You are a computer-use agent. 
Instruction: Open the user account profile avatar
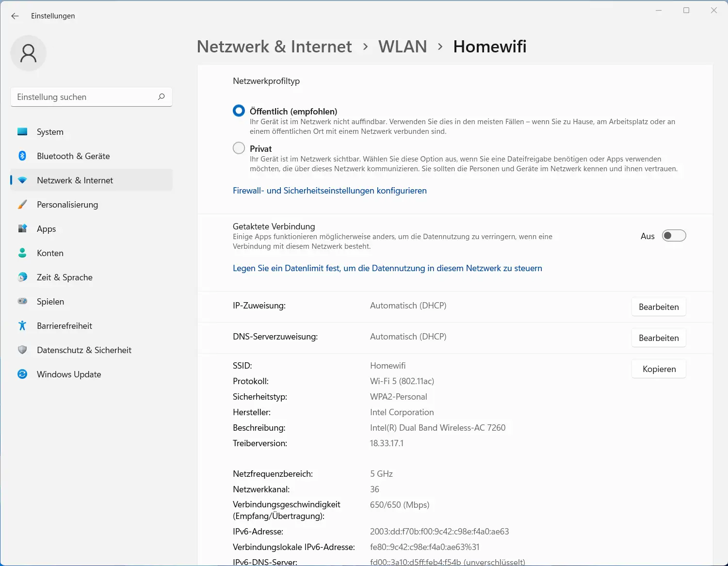[28, 53]
